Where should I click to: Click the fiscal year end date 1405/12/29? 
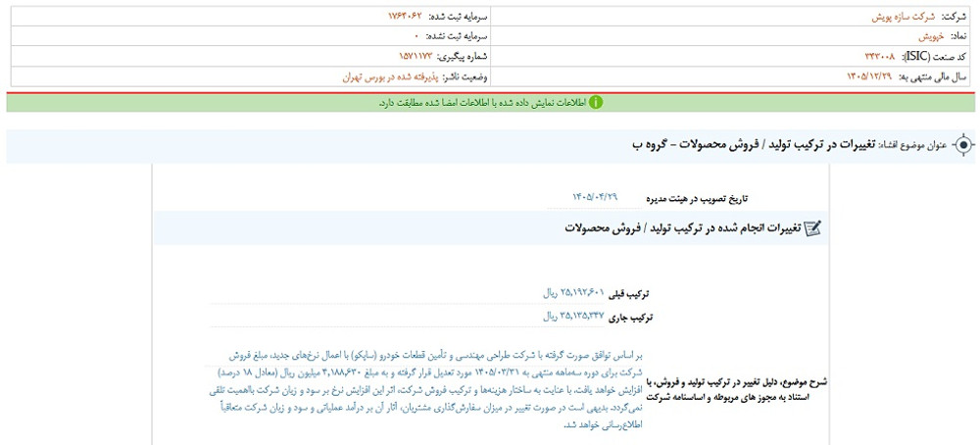pyautogui.click(x=870, y=76)
